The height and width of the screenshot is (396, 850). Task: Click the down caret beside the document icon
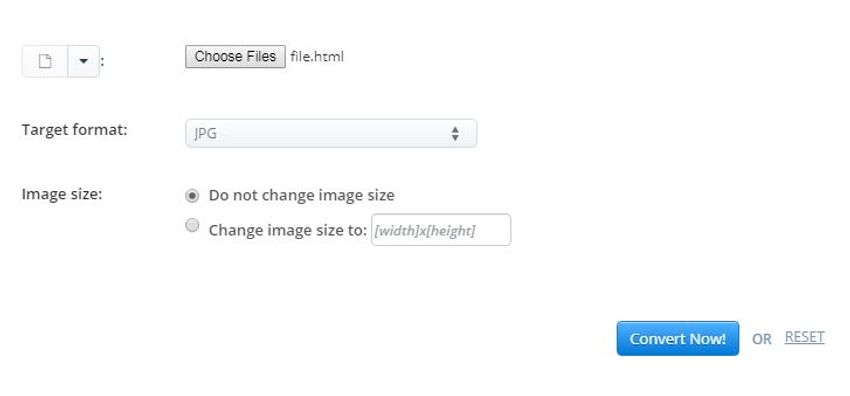coord(83,61)
